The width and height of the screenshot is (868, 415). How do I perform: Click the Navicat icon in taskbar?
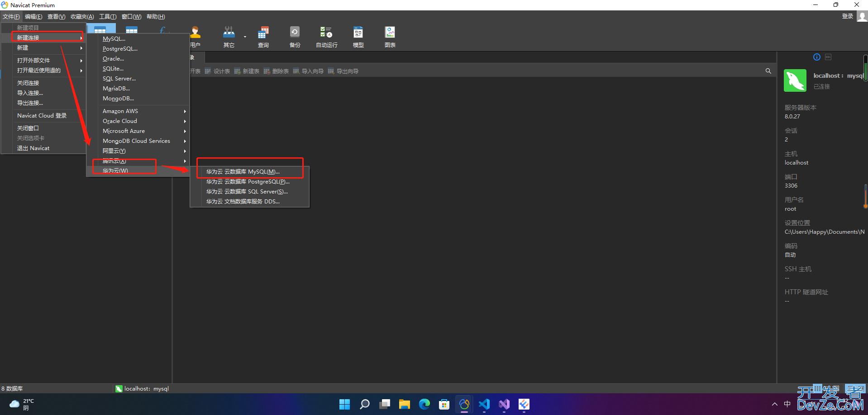pyautogui.click(x=464, y=404)
